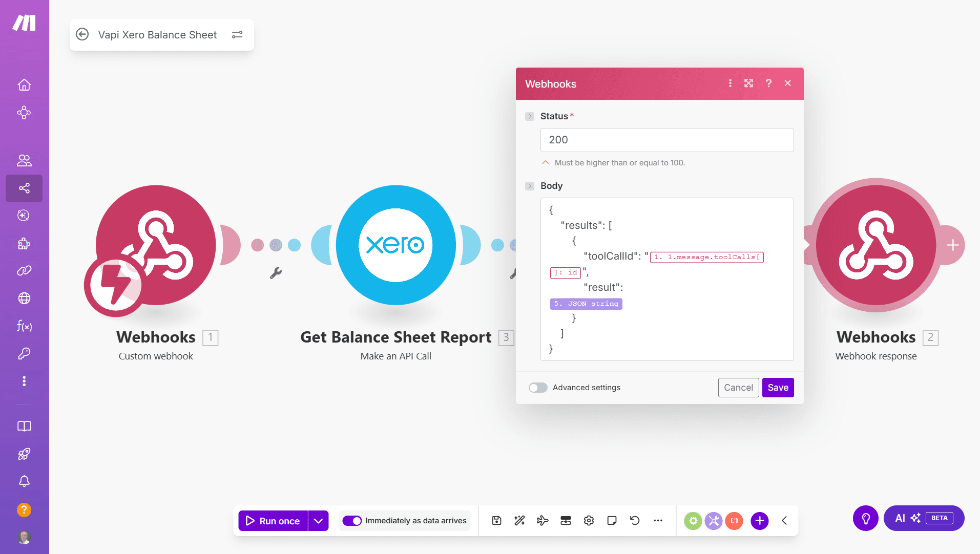This screenshot has width=980, height=554.
Task: Open scenario settings gear in toolbar
Action: click(x=589, y=521)
